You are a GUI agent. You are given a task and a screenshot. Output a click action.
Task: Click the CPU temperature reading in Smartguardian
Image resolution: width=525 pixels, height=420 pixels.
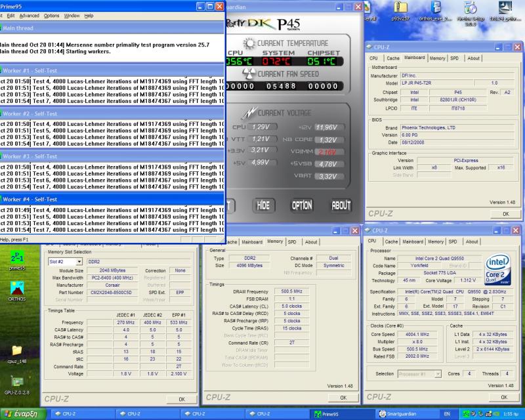(239, 61)
